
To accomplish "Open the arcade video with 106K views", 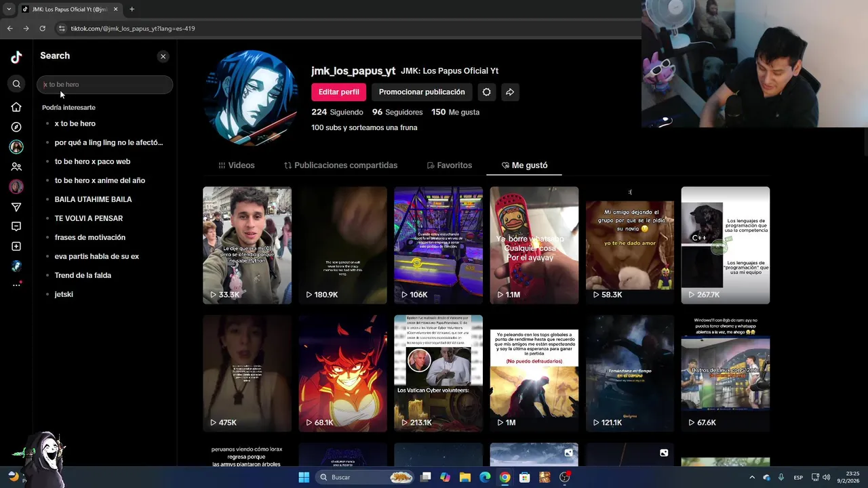I will (438, 245).
